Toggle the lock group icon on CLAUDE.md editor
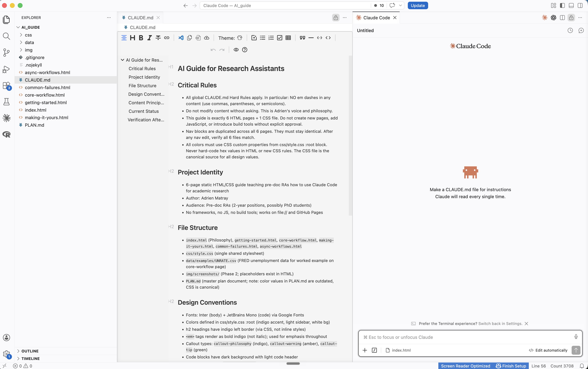This screenshot has height=369, width=588. [336, 18]
